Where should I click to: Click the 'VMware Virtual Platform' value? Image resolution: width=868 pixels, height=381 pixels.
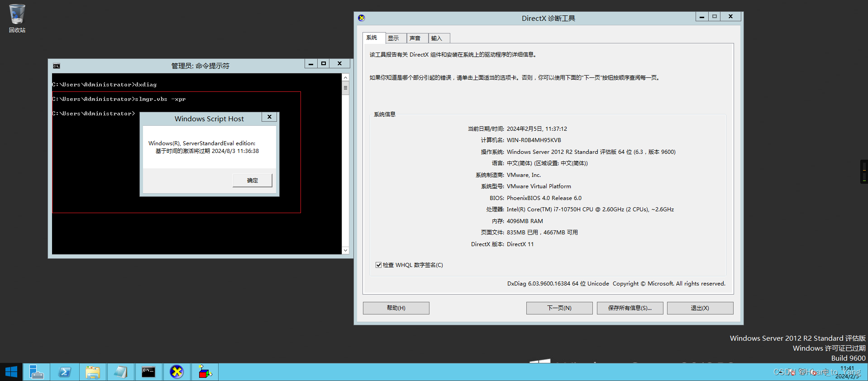(539, 186)
